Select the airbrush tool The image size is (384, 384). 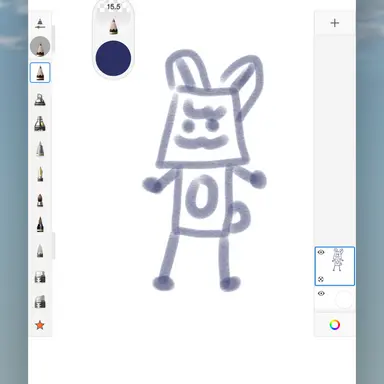[40, 100]
